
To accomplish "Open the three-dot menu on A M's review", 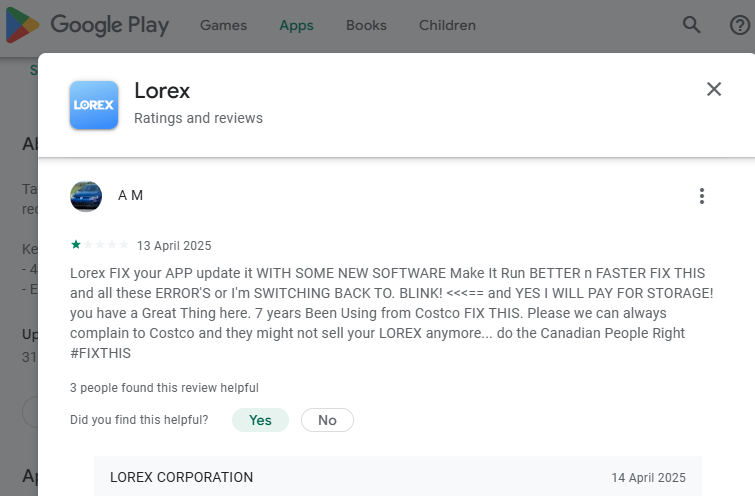I will click(x=702, y=196).
